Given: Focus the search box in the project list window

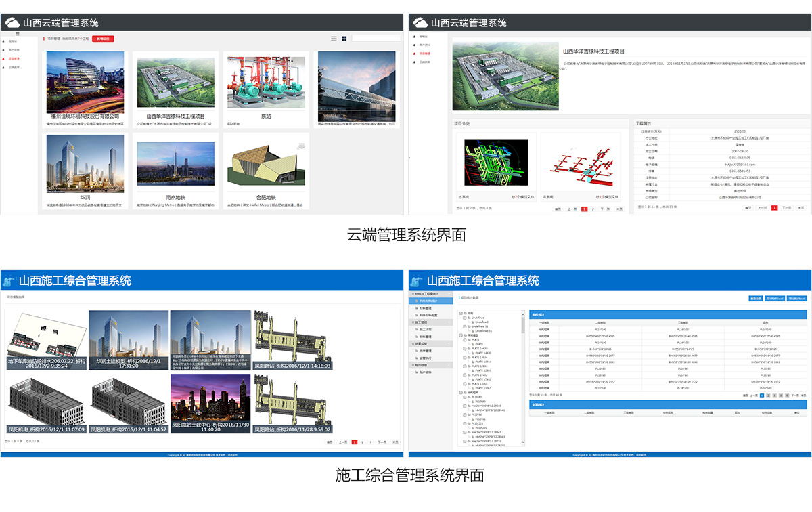Looking at the screenshot, I should click(x=376, y=39).
